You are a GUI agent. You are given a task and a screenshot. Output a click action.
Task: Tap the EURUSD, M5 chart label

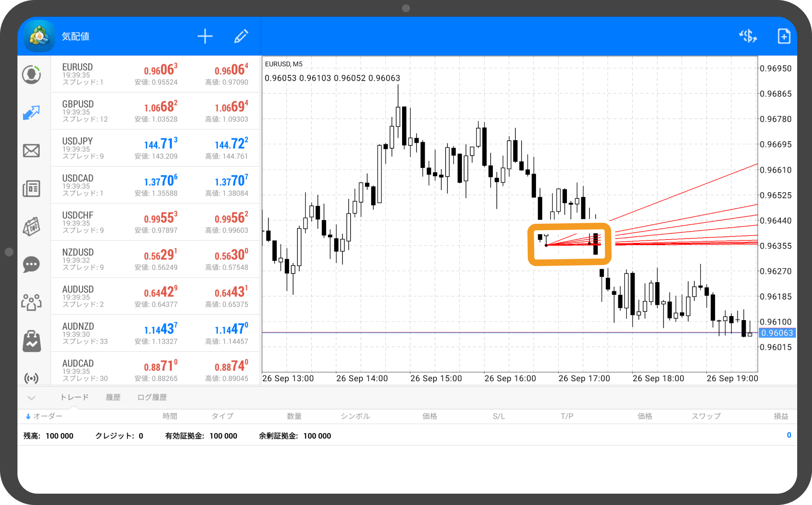click(x=283, y=64)
